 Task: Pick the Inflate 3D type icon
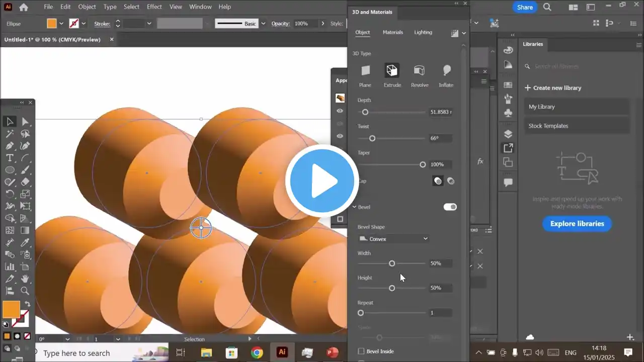pos(446,71)
